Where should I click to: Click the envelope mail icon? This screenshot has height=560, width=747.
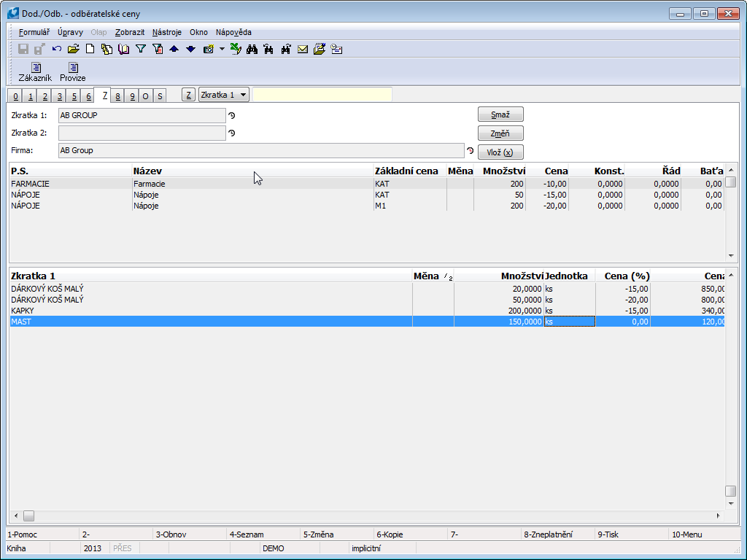[302, 50]
